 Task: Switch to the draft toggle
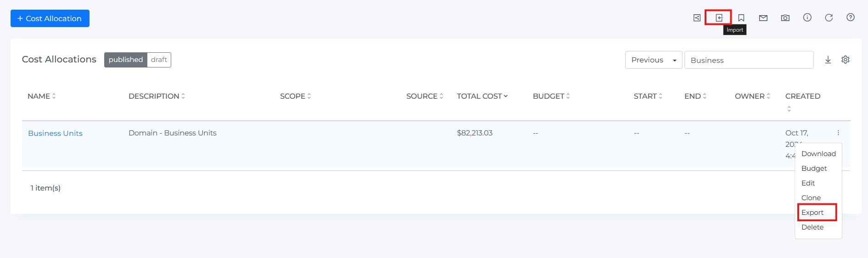[159, 60]
